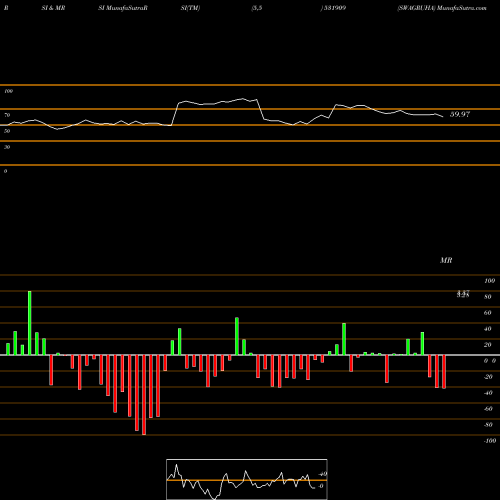Click the 'SI(TM)' header text
The height and width of the screenshot is (500, 500).
point(190,8)
